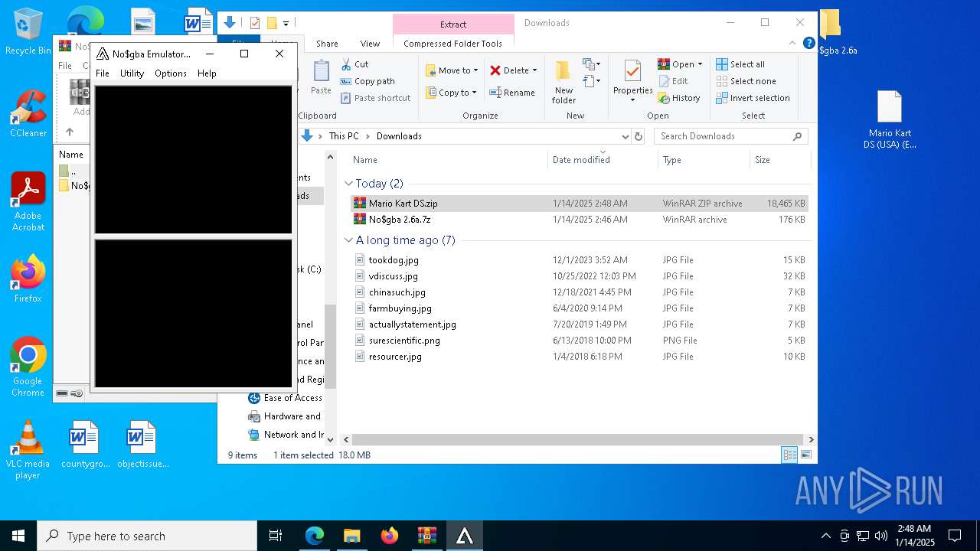The image size is (980, 551).
Task: Open the No$gba Utility menu
Action: click(132, 73)
